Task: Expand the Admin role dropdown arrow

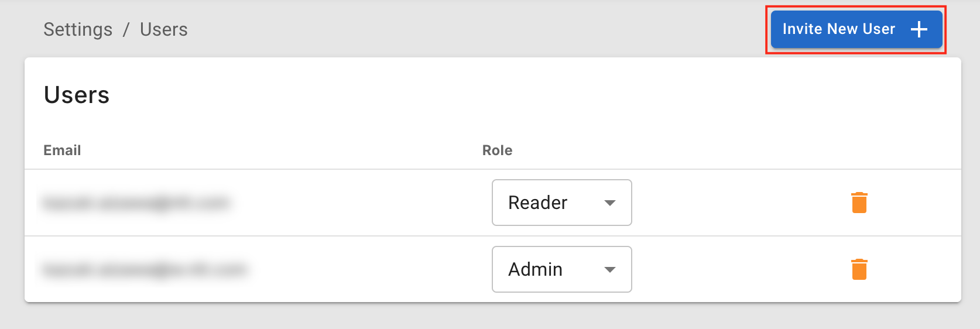Action: tap(610, 270)
